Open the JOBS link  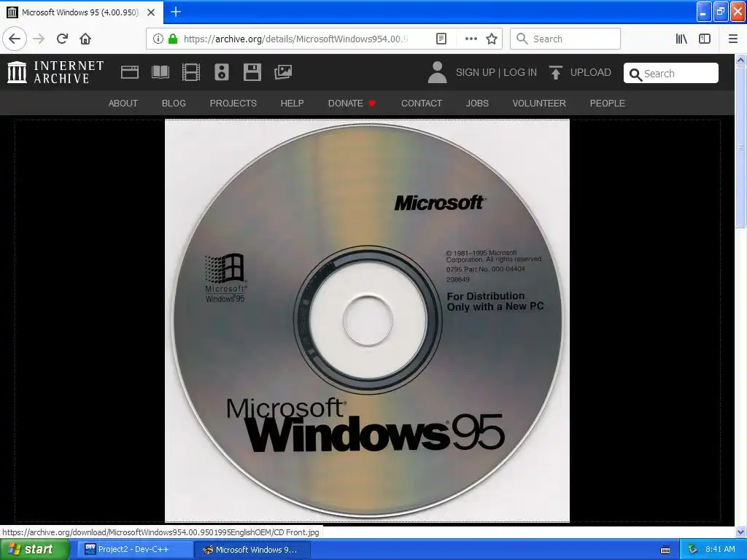click(x=477, y=104)
